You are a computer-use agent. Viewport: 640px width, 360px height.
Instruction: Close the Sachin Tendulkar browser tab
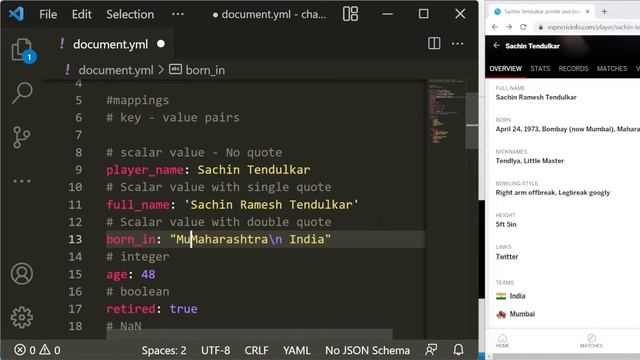(x=587, y=11)
